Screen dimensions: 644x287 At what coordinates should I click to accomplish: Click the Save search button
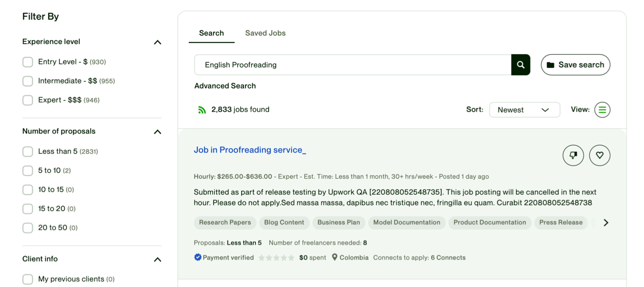point(575,65)
